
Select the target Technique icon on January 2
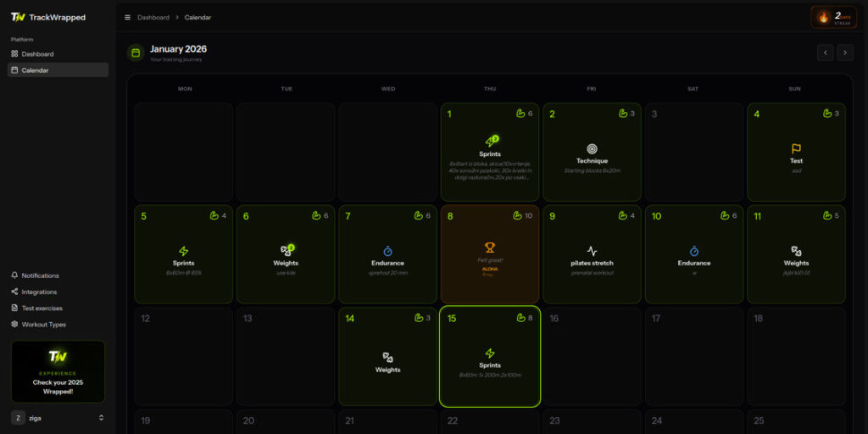[592, 149]
